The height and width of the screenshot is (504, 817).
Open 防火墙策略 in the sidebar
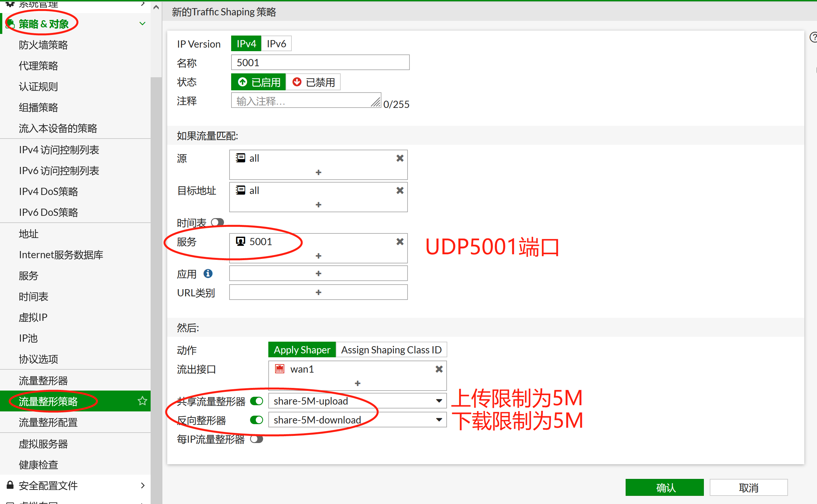(x=43, y=45)
